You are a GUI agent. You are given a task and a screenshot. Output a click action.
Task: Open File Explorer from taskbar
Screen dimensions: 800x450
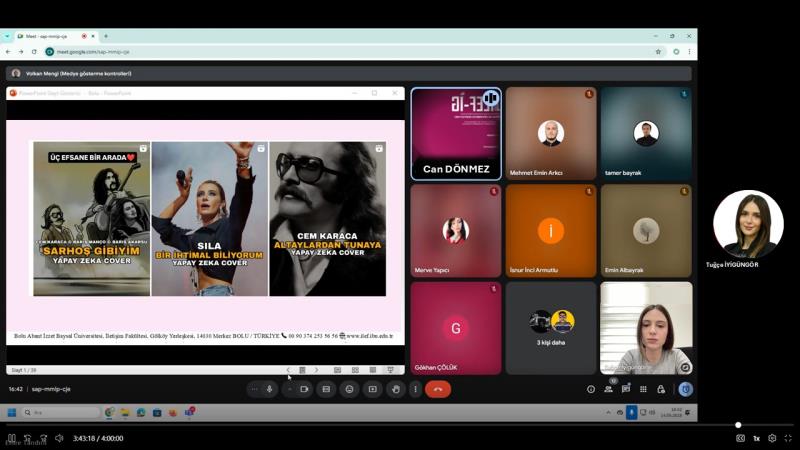pos(125,412)
